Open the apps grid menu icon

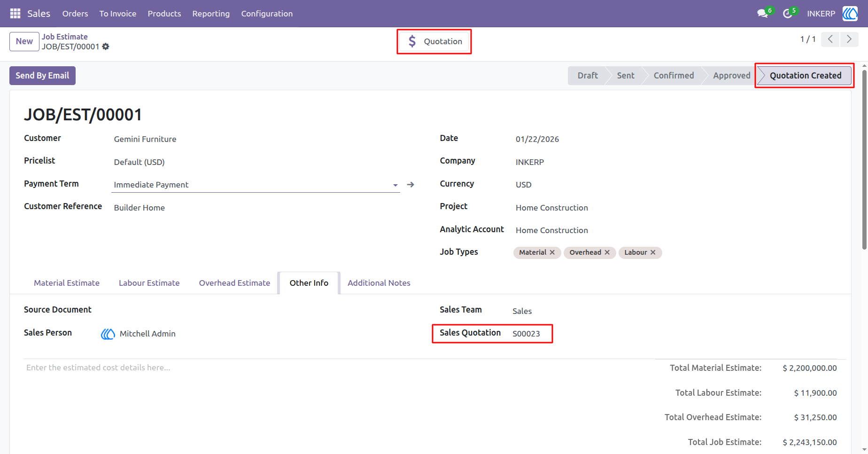click(x=15, y=14)
